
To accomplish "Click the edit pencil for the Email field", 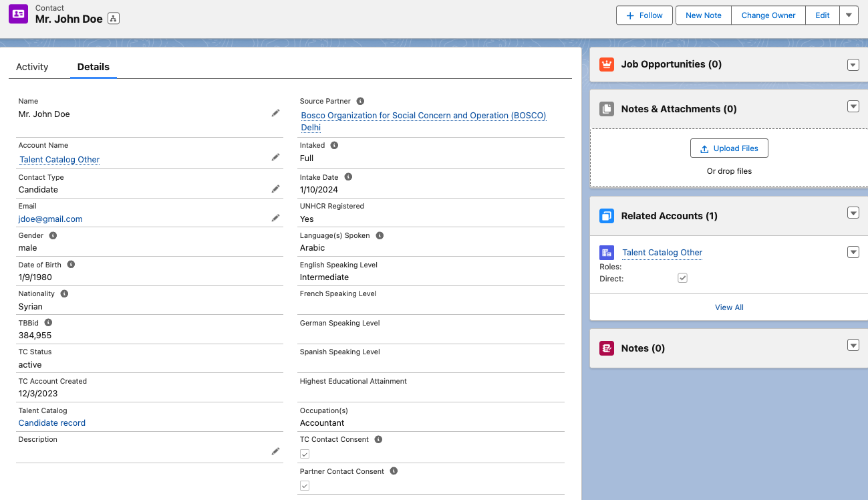I will click(x=275, y=217).
